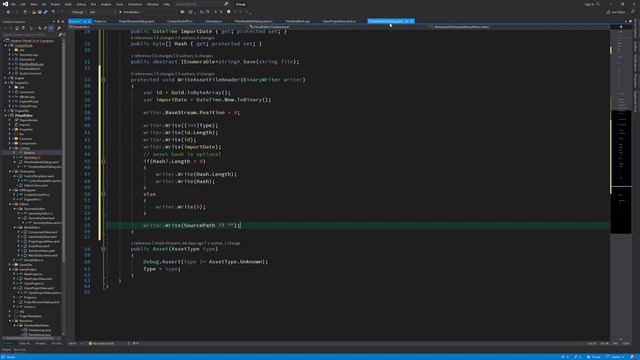640x360 pixels.
Task: Click the Live Share button
Action: (616, 12)
